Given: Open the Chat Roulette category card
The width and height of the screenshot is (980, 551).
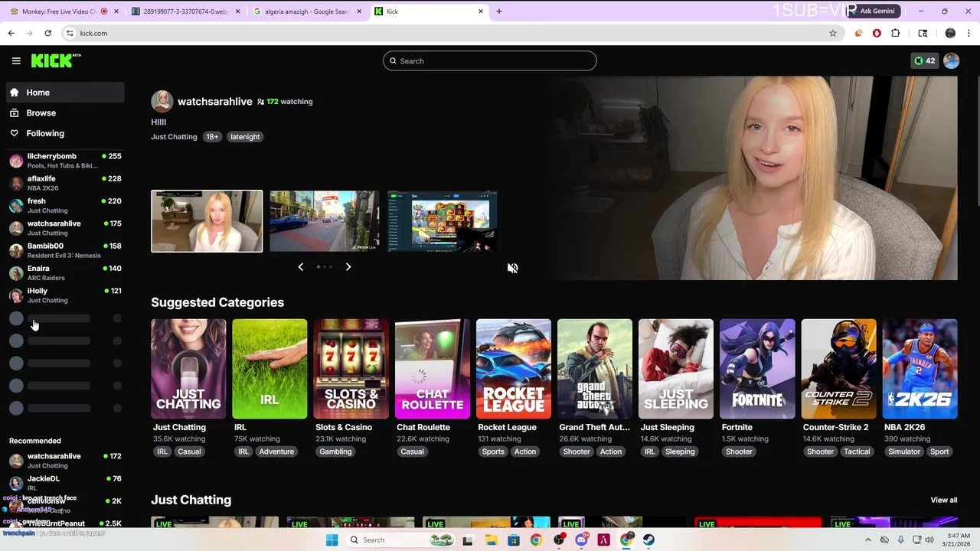Looking at the screenshot, I should tap(433, 369).
